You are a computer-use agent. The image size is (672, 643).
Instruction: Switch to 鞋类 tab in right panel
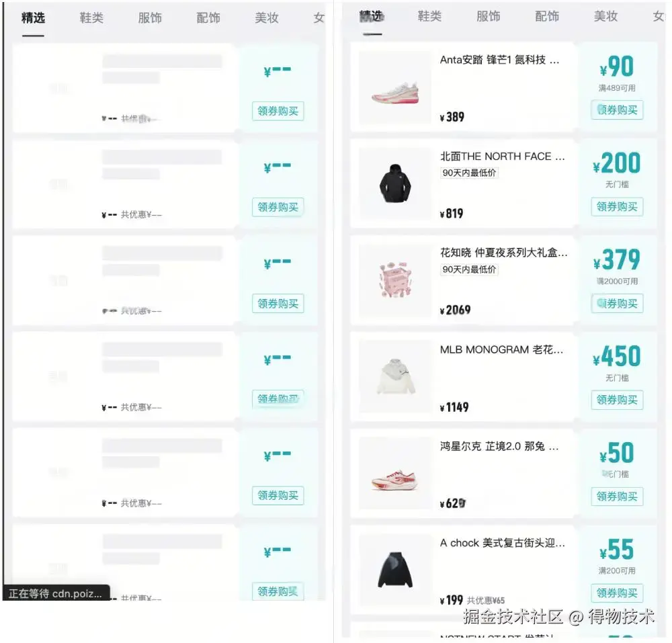point(429,16)
